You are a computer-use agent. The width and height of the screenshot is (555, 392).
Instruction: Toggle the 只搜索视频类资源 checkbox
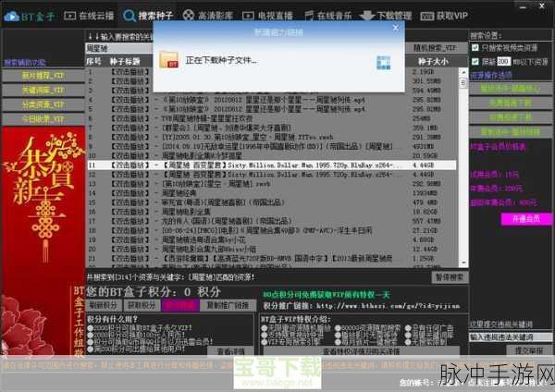click(x=475, y=47)
